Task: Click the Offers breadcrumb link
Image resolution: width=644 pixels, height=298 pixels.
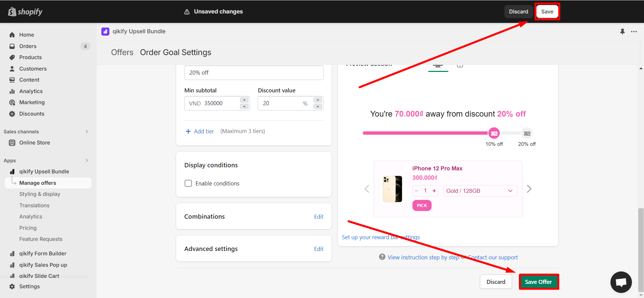Action: (122, 52)
